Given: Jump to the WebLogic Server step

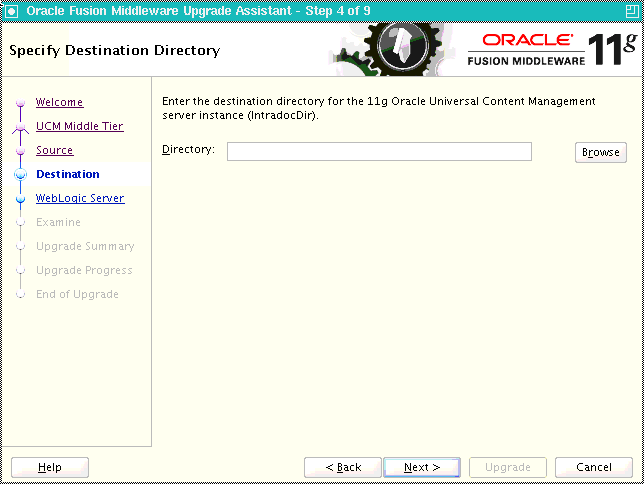Looking at the screenshot, I should point(80,198).
